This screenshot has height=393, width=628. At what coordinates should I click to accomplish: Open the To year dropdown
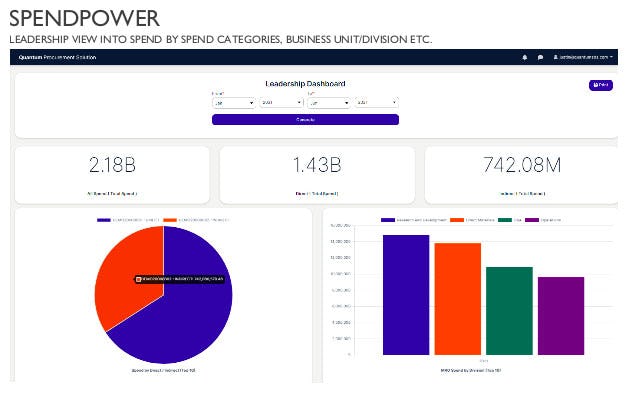(x=376, y=103)
